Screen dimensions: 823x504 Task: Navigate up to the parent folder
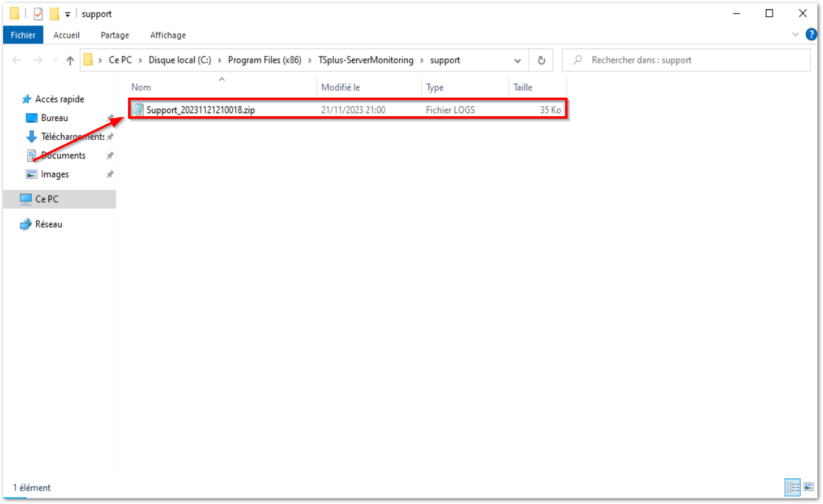coord(70,60)
